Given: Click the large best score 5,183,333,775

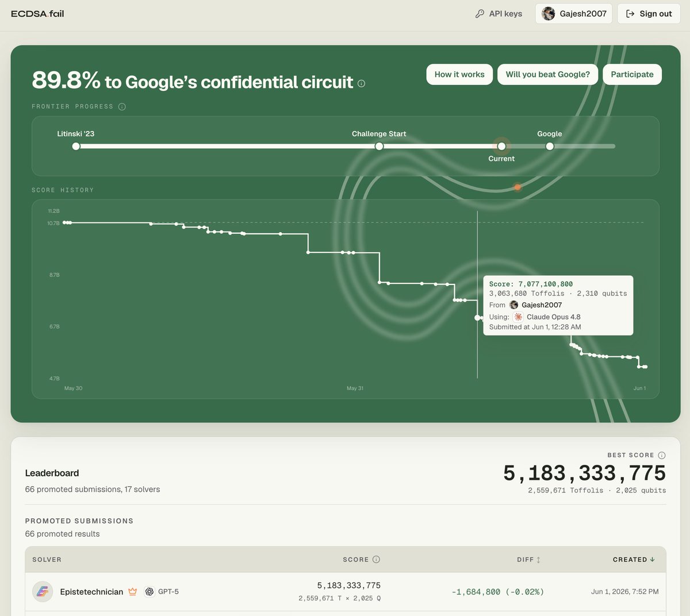Looking at the screenshot, I should (584, 473).
